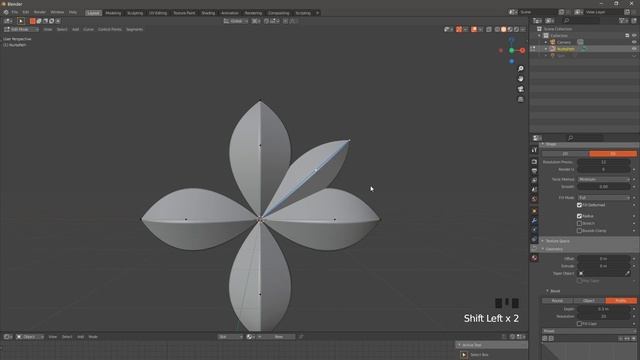The width and height of the screenshot is (640, 360).
Task: Enable the Stretch checkbox
Action: coord(579,223)
